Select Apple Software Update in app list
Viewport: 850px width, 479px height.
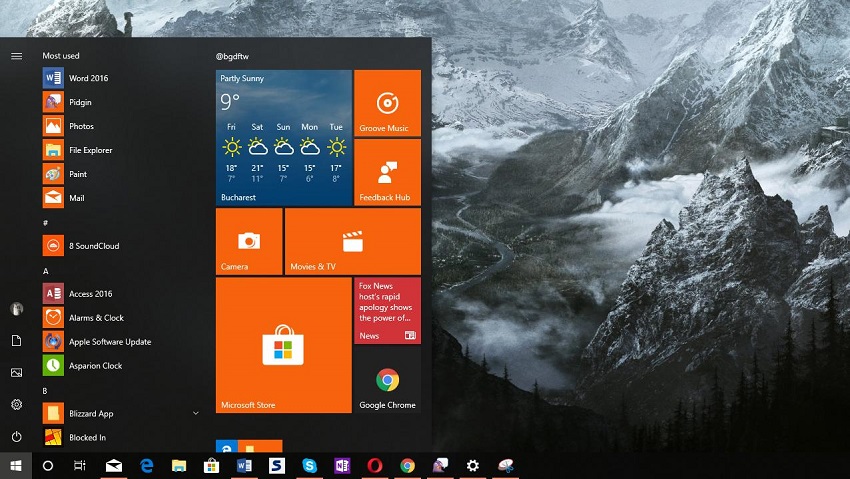pyautogui.click(x=109, y=342)
